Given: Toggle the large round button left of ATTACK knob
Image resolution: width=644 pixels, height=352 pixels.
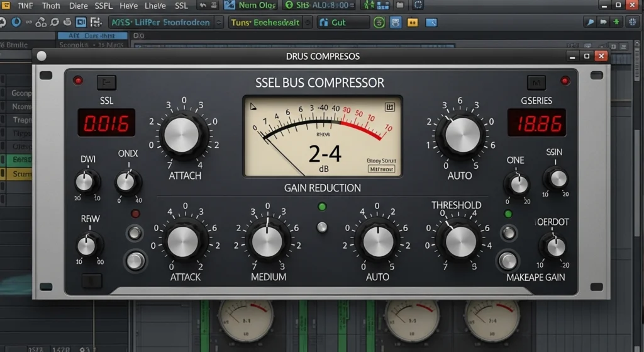Looking at the screenshot, I should coord(135,261).
